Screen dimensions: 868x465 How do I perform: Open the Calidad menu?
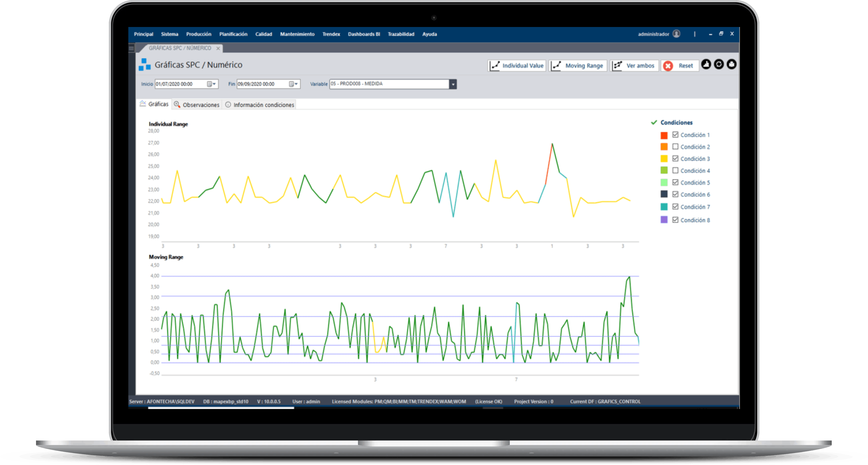click(x=263, y=34)
